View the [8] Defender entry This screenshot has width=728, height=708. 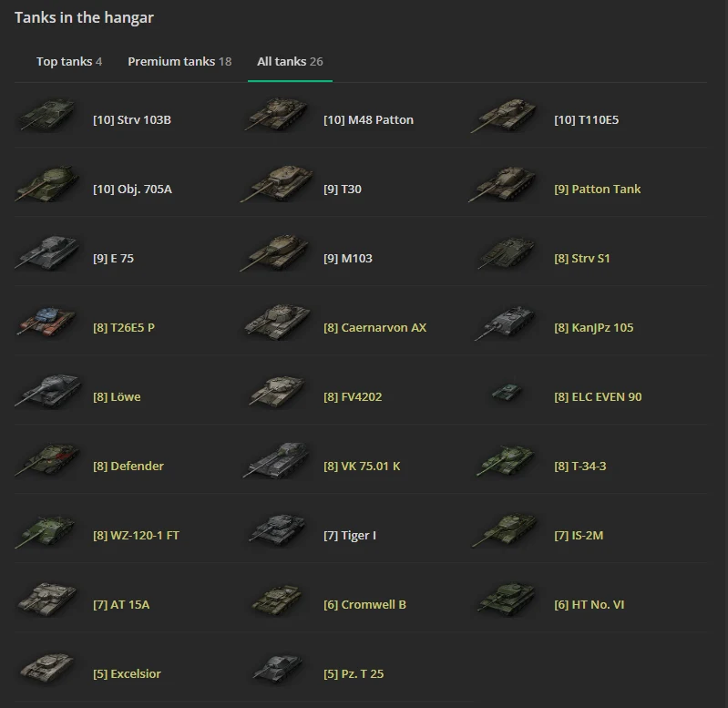(x=128, y=466)
